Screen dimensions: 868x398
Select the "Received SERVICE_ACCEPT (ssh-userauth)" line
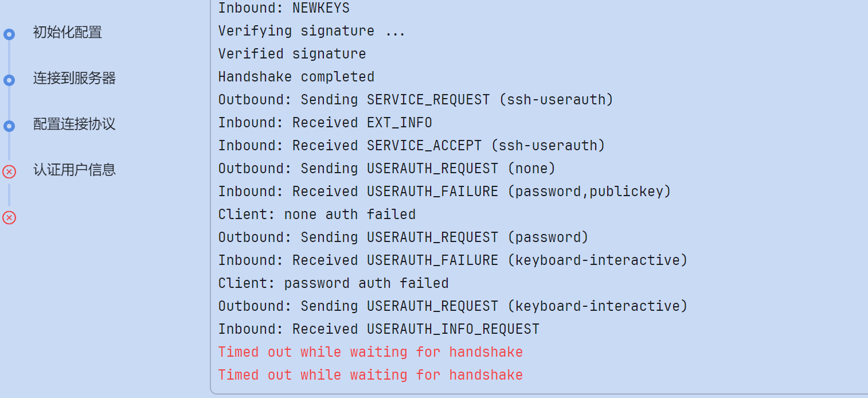(412, 146)
